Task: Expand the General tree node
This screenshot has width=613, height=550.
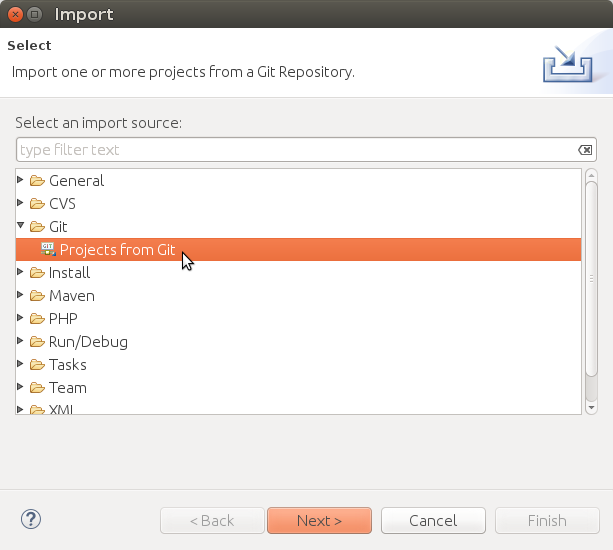Action: (21, 180)
